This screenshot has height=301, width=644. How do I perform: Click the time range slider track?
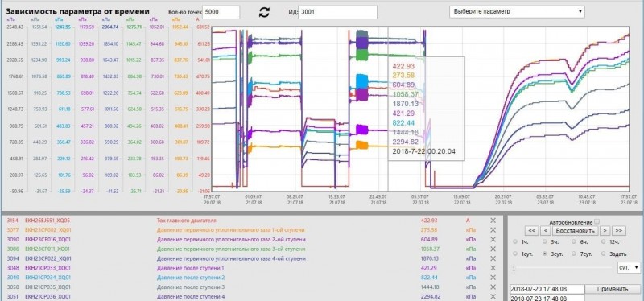click(x=563, y=269)
